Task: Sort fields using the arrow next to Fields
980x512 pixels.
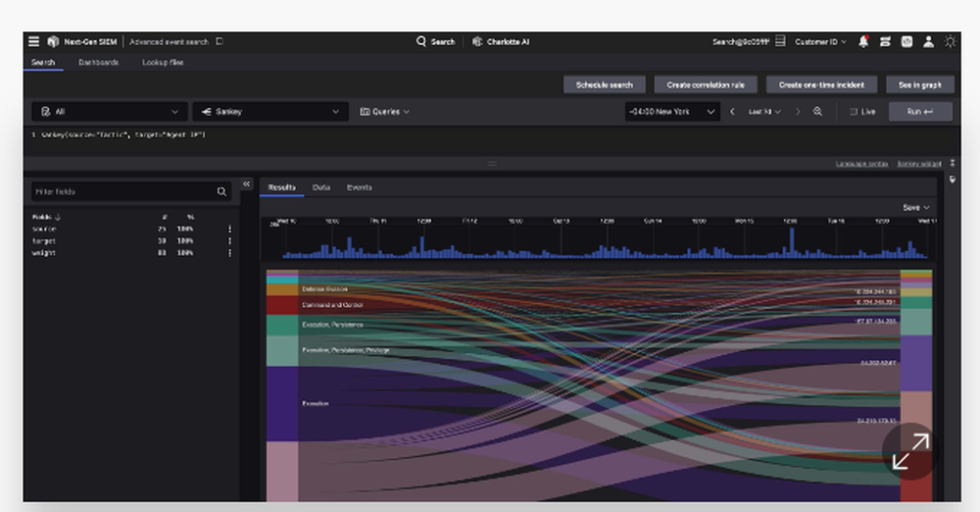Action: (58, 217)
